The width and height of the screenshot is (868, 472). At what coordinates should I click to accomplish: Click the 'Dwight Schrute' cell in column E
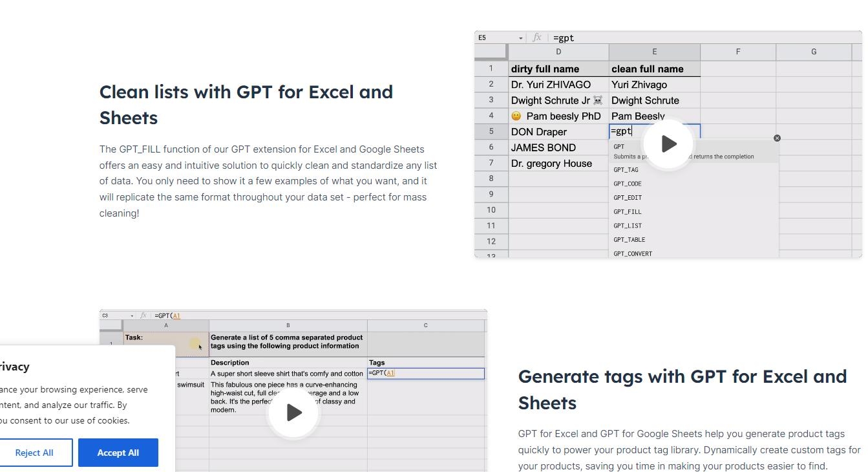[x=654, y=100]
